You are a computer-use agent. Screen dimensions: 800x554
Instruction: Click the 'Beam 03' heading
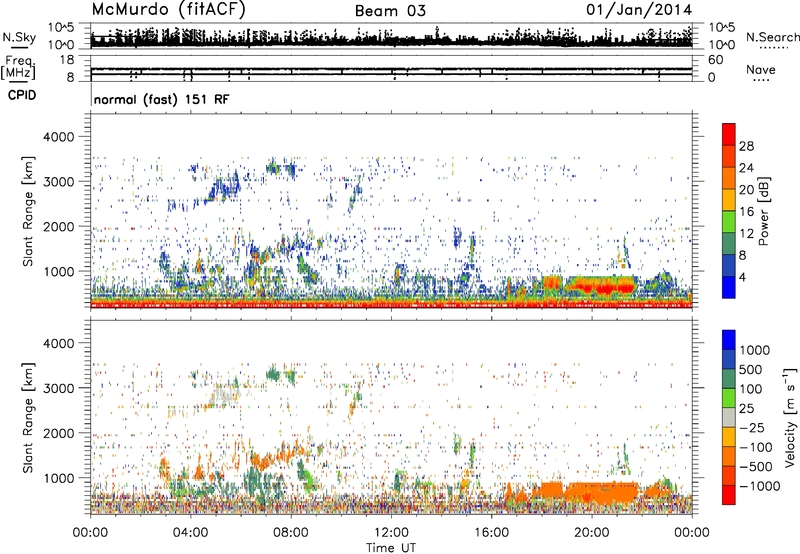point(390,11)
